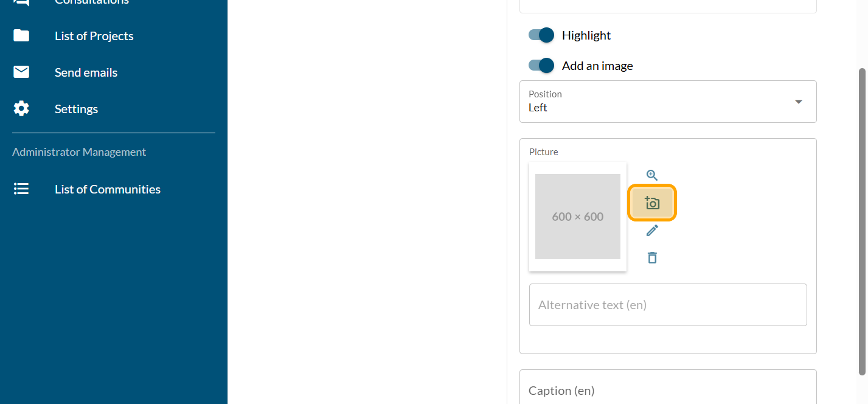Screen dimensions: 868x404
Task: Go to Send emails menu item
Action: point(86,72)
